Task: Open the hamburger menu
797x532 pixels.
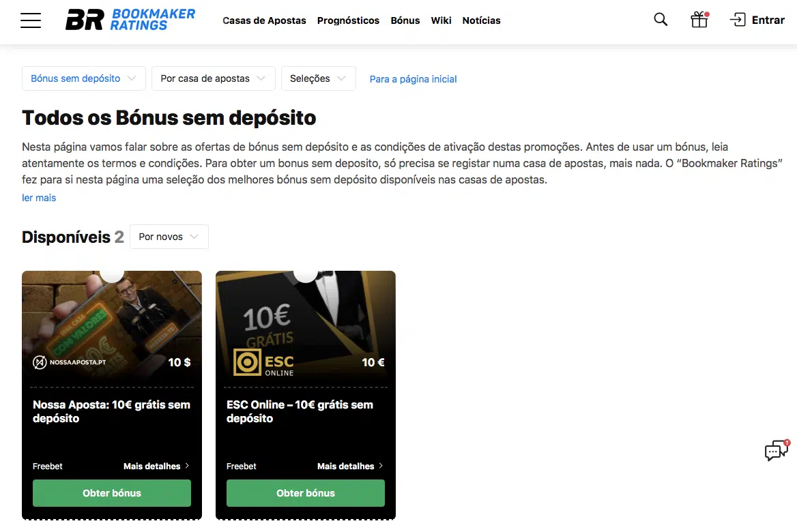Action: [x=31, y=20]
